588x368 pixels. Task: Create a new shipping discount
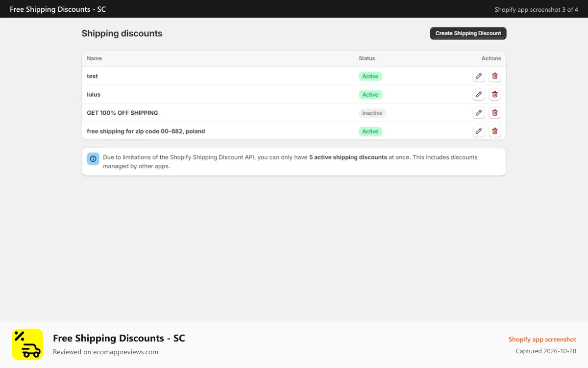(x=468, y=33)
